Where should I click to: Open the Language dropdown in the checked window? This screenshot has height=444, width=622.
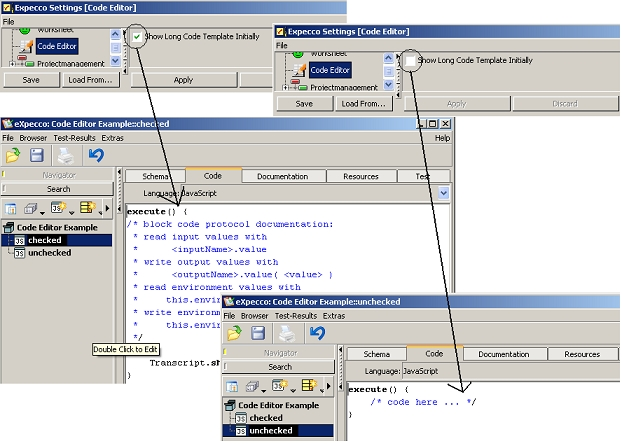444,192
